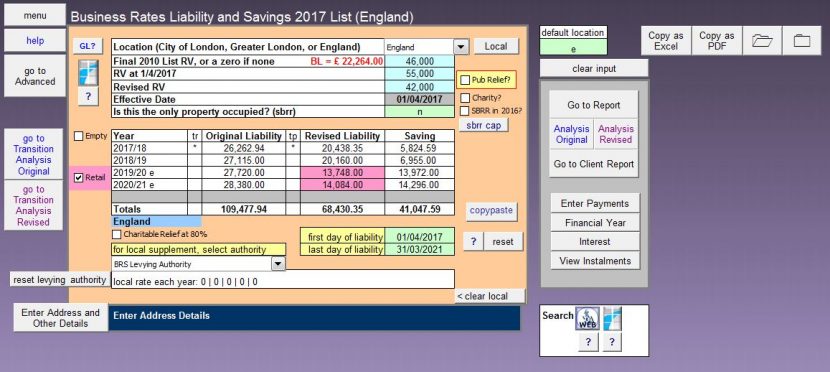This screenshot has width=830, height=372.
Task: Click the clear local button
Action: tap(490, 296)
